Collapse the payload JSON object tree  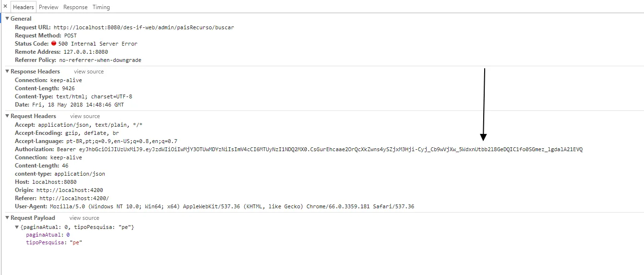(x=18, y=227)
